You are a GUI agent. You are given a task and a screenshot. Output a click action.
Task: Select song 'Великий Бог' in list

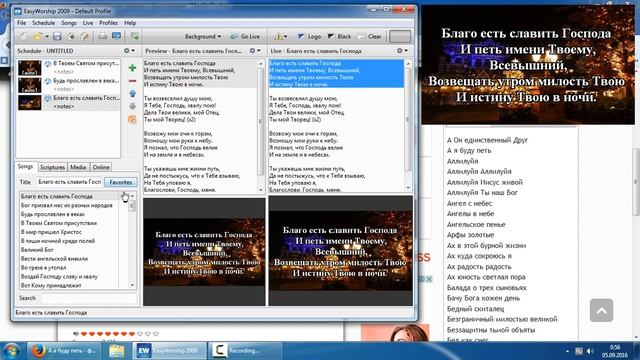pos(37,250)
